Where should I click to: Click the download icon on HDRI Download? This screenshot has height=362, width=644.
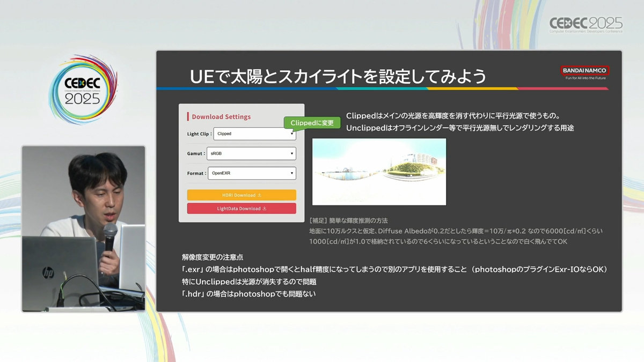tap(260, 195)
